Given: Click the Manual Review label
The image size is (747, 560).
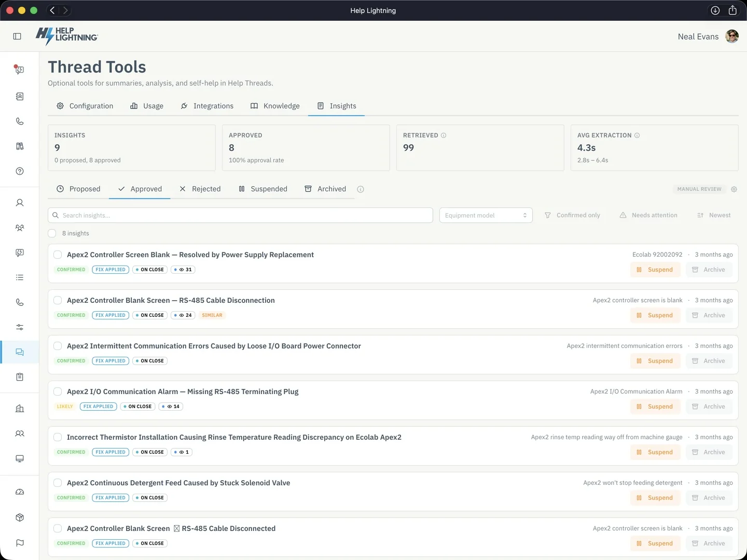Looking at the screenshot, I should pos(699,189).
